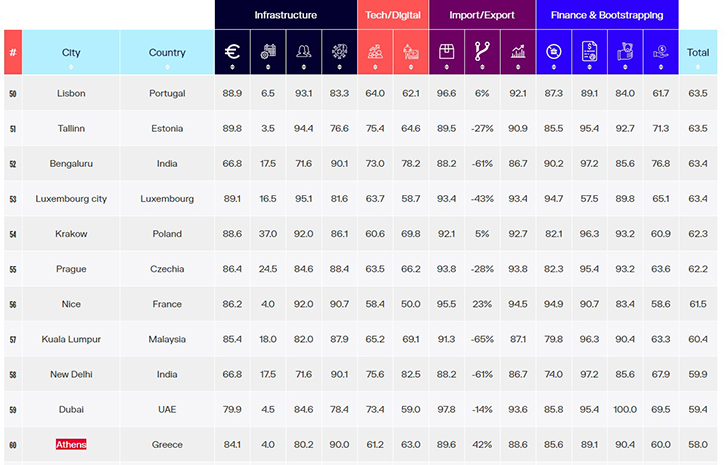Click Kuala Lumpur's -65% value cell
728x465 pixels.
coord(482,339)
